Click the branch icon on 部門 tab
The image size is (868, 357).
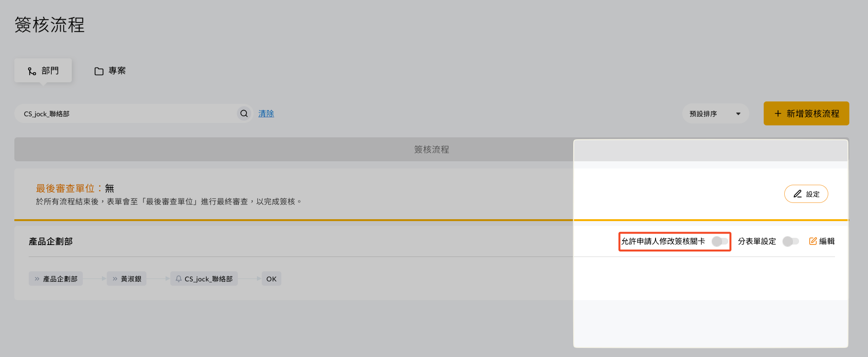32,71
